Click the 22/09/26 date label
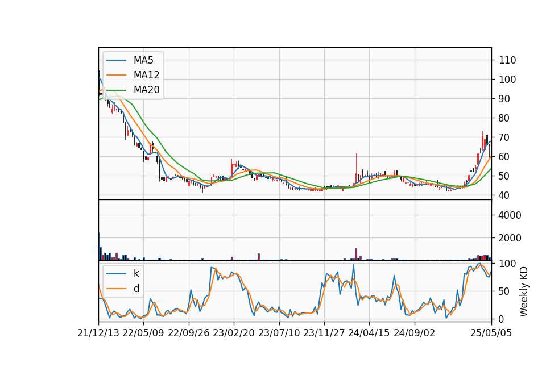Screen dimensions: 546x392 [188, 333]
